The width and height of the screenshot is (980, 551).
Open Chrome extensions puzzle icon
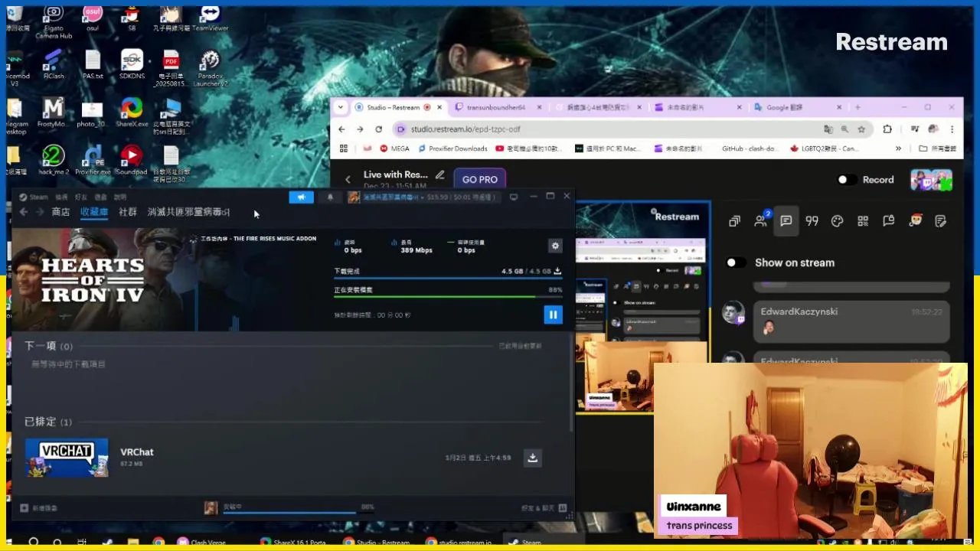point(887,129)
